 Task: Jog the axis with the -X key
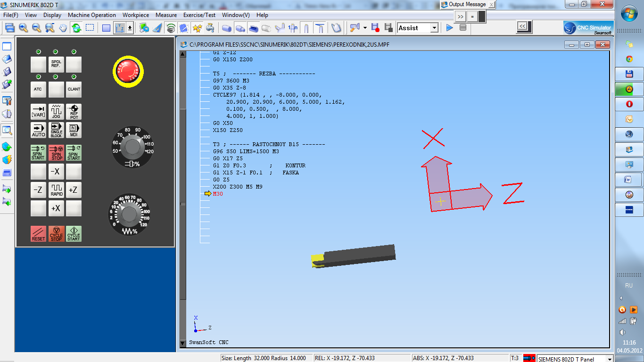click(56, 172)
